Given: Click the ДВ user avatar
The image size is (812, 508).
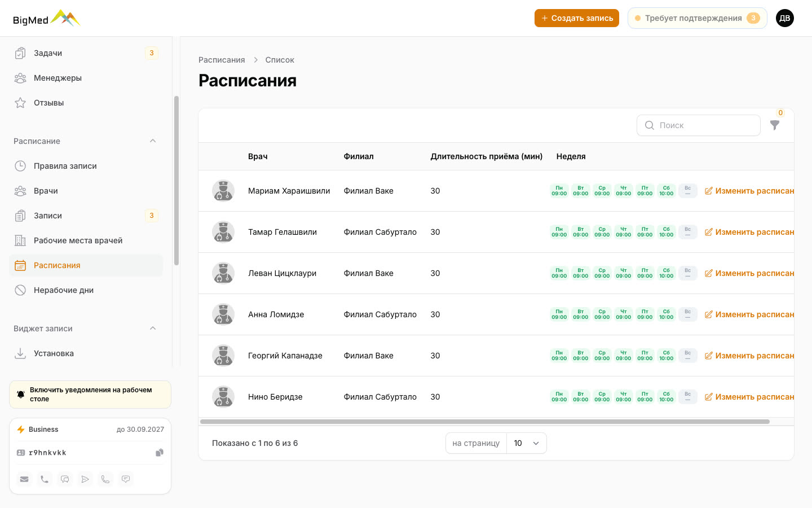Looking at the screenshot, I should tap(785, 18).
